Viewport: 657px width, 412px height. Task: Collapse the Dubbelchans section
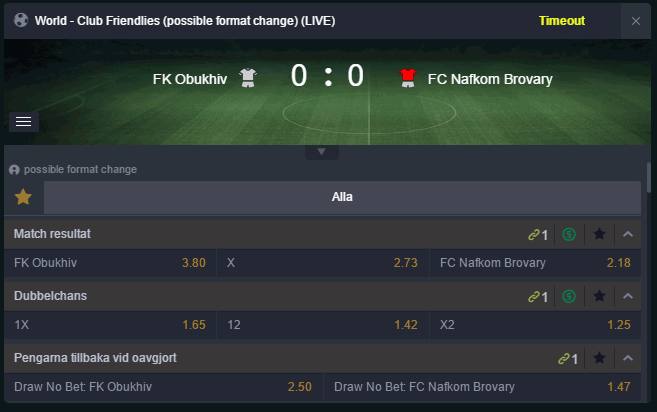[628, 296]
